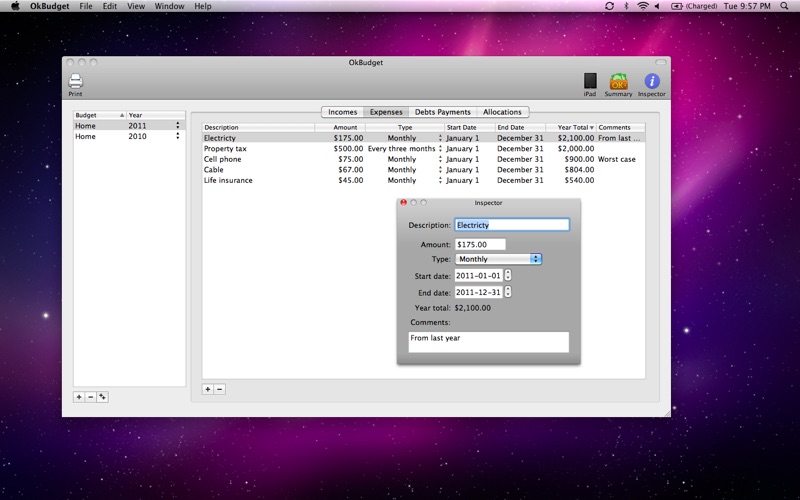The height and width of the screenshot is (500, 800).
Task: Open type popup for Life insurance row
Action: coord(440,180)
